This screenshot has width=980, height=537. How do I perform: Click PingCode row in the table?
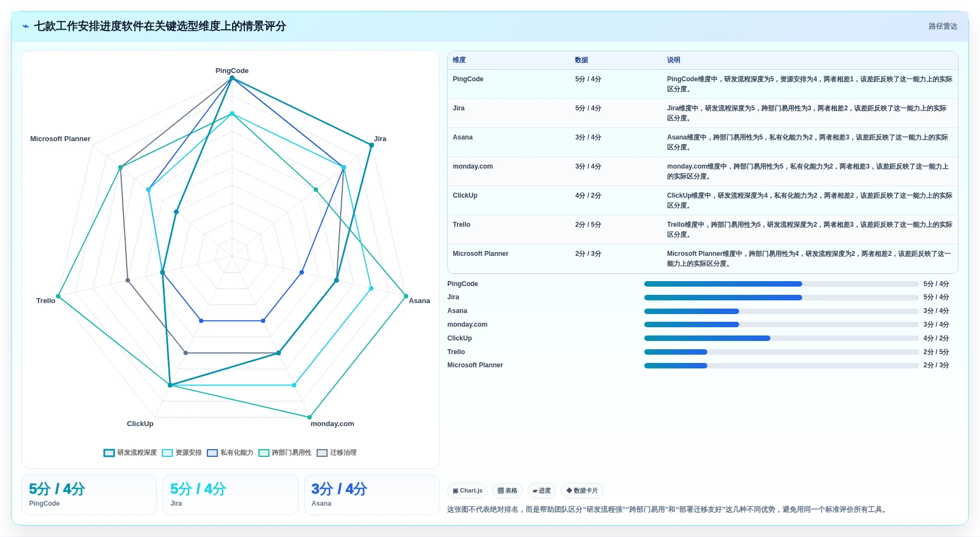pyautogui.click(x=702, y=84)
